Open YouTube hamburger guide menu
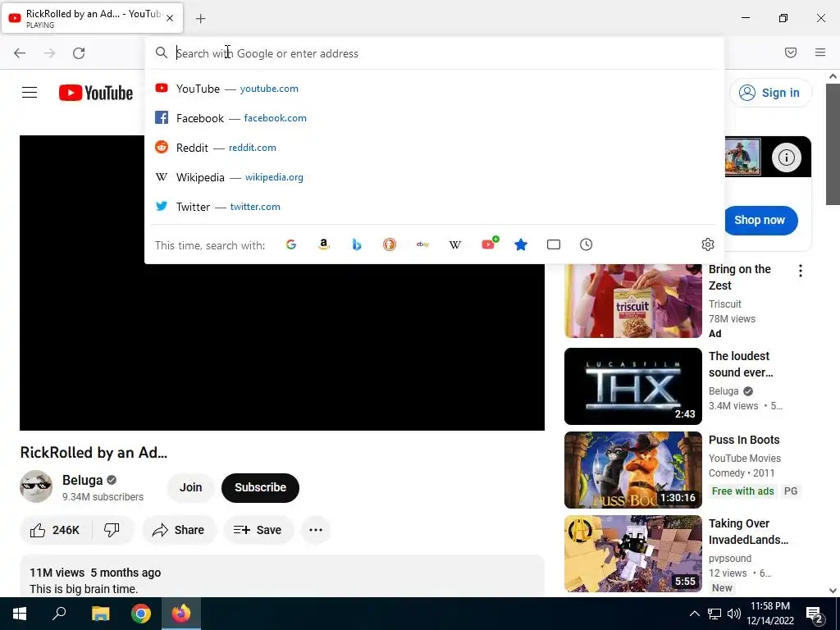Viewport: 840px width, 630px height. click(x=30, y=93)
